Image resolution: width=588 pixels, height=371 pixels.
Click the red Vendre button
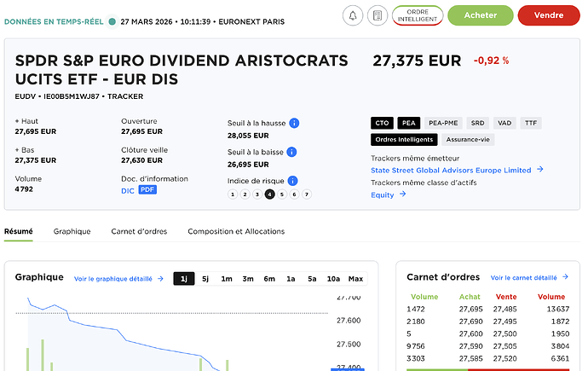[549, 15]
